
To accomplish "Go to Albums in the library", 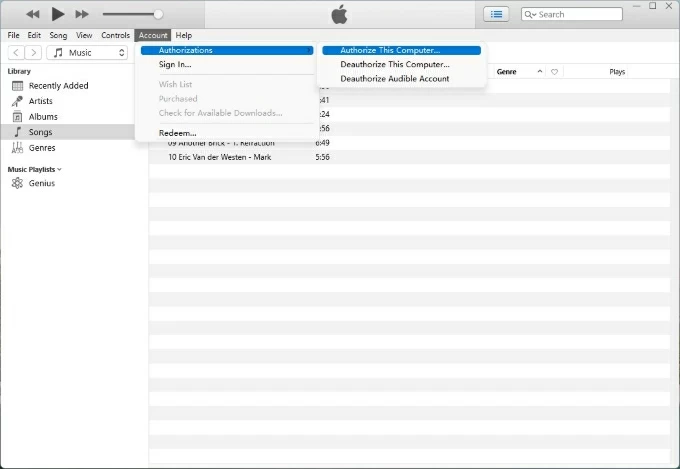I will point(43,117).
